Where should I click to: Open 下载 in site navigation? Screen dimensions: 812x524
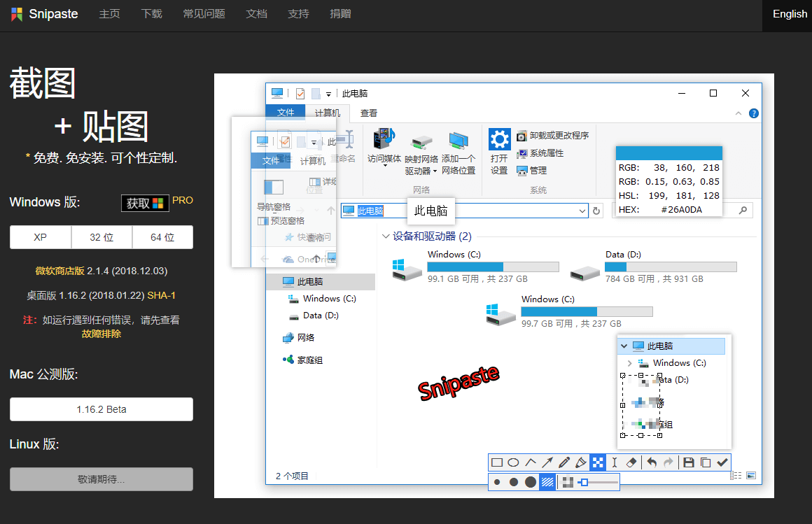152,14
